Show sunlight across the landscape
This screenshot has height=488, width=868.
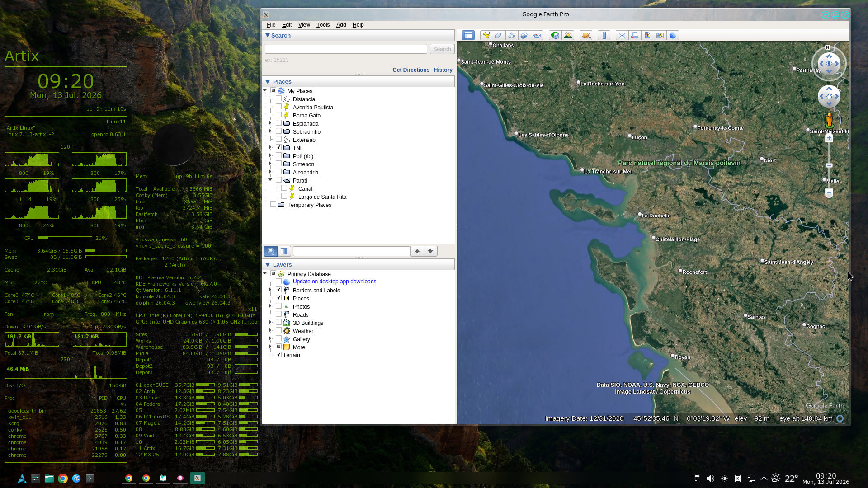[568, 35]
